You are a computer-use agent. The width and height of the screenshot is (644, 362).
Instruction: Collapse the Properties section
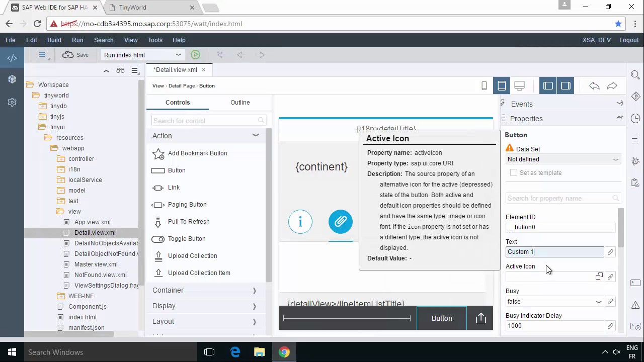pyautogui.click(x=620, y=118)
